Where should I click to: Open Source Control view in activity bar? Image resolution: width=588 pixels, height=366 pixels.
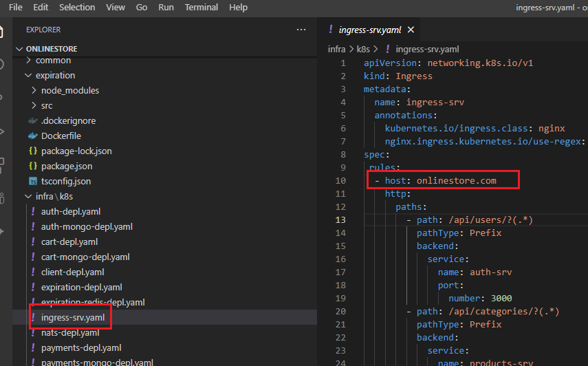click(x=2, y=98)
